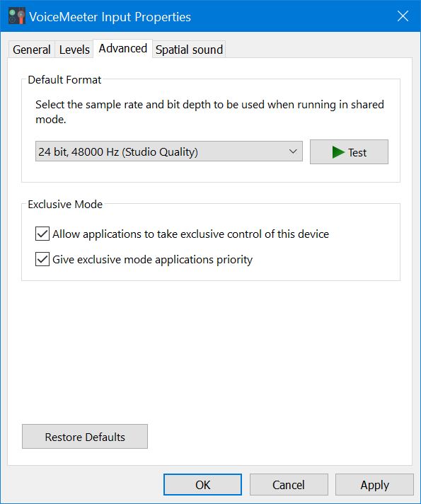Open the sample rate and bit depth dropdown
The image size is (421, 504).
[168, 151]
